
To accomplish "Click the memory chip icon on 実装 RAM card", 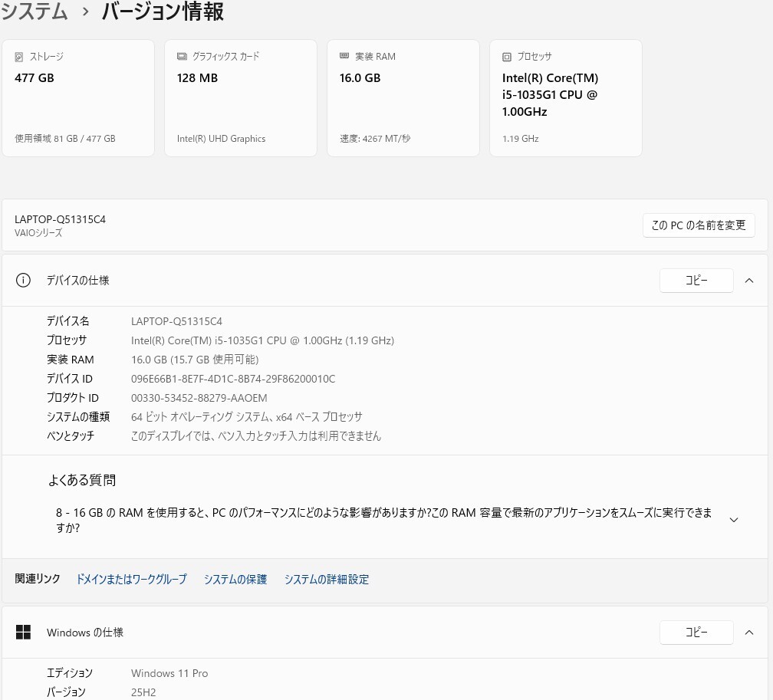I will click(344, 56).
